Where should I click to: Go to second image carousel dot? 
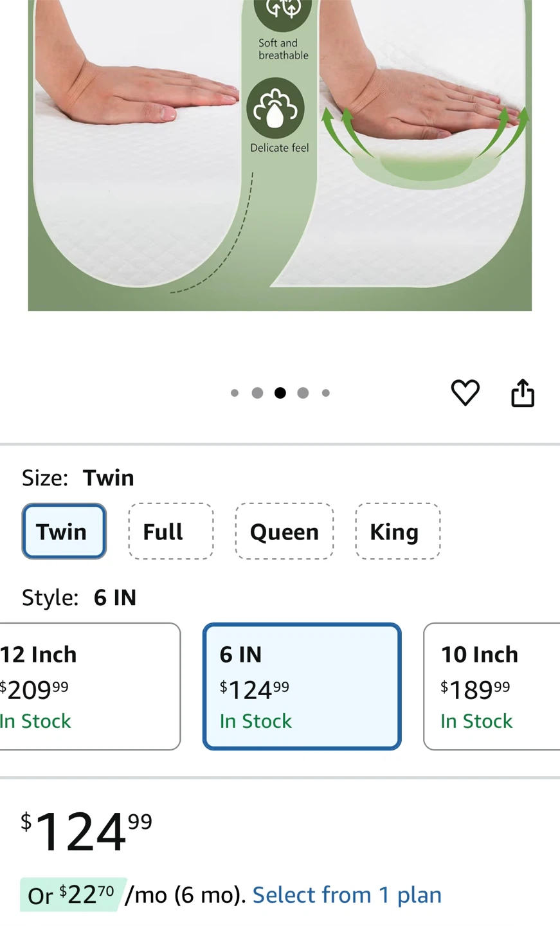(257, 393)
